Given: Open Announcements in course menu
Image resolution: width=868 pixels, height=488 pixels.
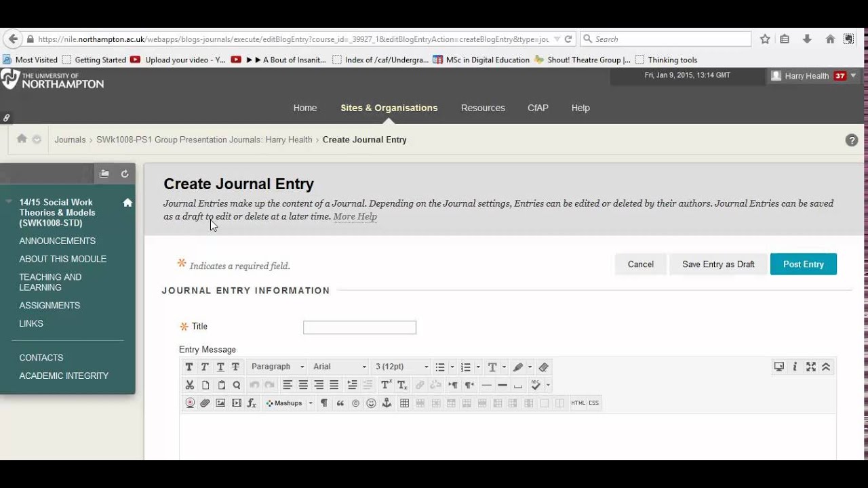Looking at the screenshot, I should tap(58, 241).
